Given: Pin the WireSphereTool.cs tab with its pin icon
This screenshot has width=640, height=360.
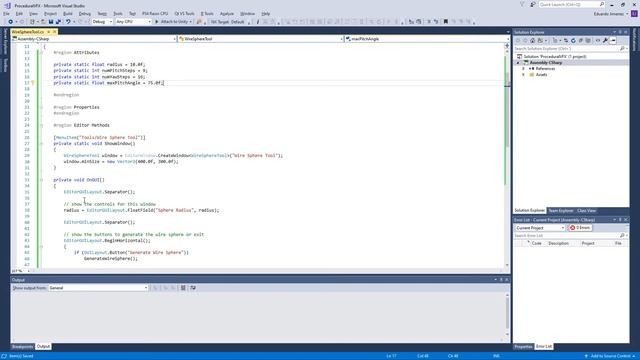Looking at the screenshot, I should (x=49, y=32).
